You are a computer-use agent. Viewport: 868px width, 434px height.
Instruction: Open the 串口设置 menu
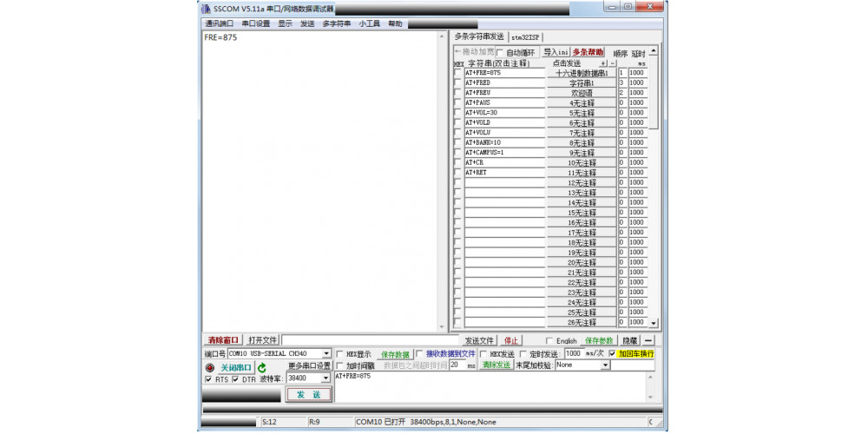coord(255,23)
